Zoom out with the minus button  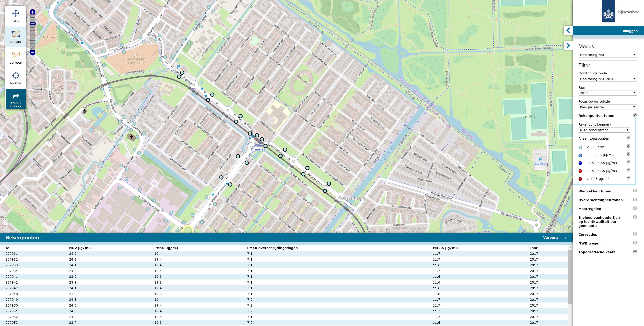[x=32, y=53]
